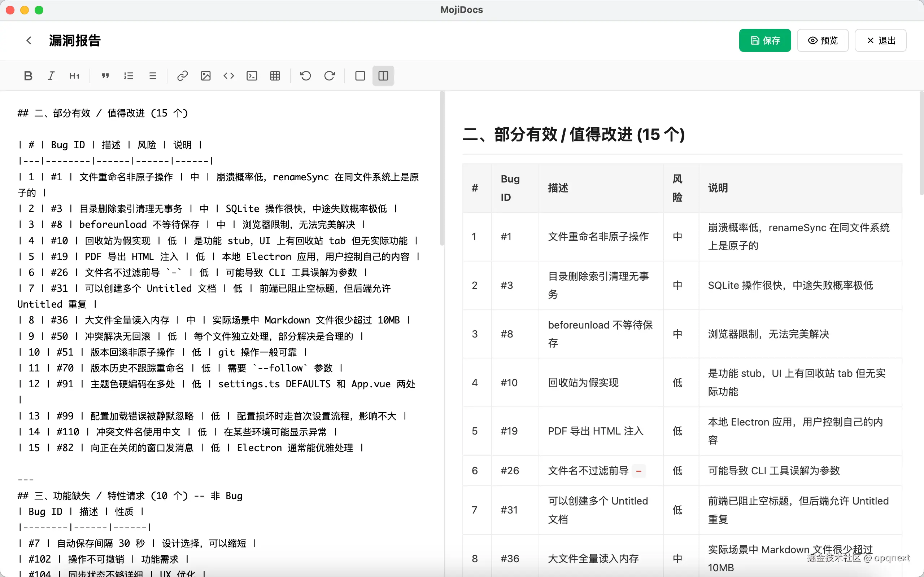Switch to single-pane editor view

(x=360, y=76)
